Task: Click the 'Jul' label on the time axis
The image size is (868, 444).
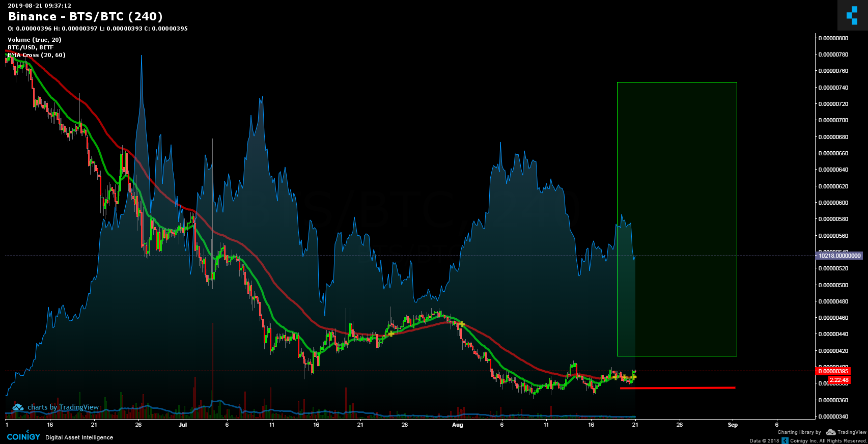Action: coord(183,425)
